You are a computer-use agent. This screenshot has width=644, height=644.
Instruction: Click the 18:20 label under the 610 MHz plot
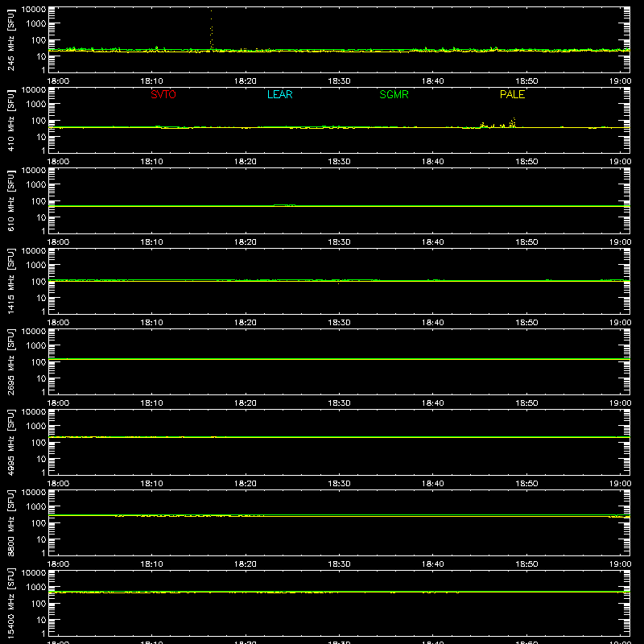[x=246, y=242]
